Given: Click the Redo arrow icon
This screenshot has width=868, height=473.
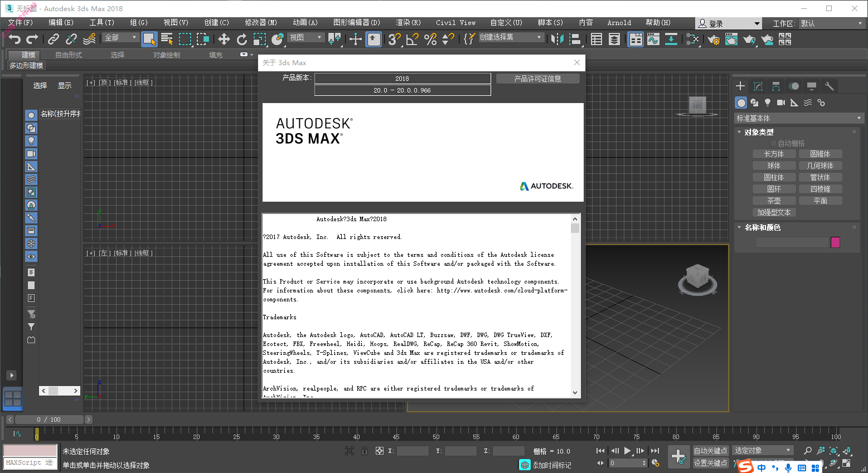Looking at the screenshot, I should point(32,39).
